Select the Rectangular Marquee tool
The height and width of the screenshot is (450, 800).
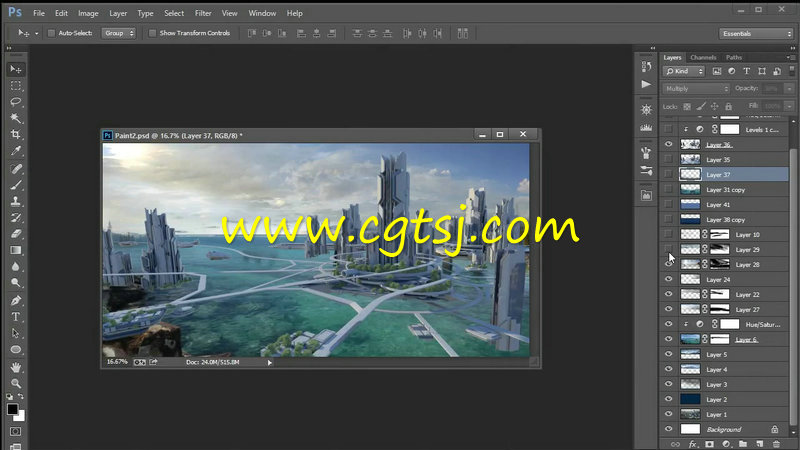(x=16, y=86)
